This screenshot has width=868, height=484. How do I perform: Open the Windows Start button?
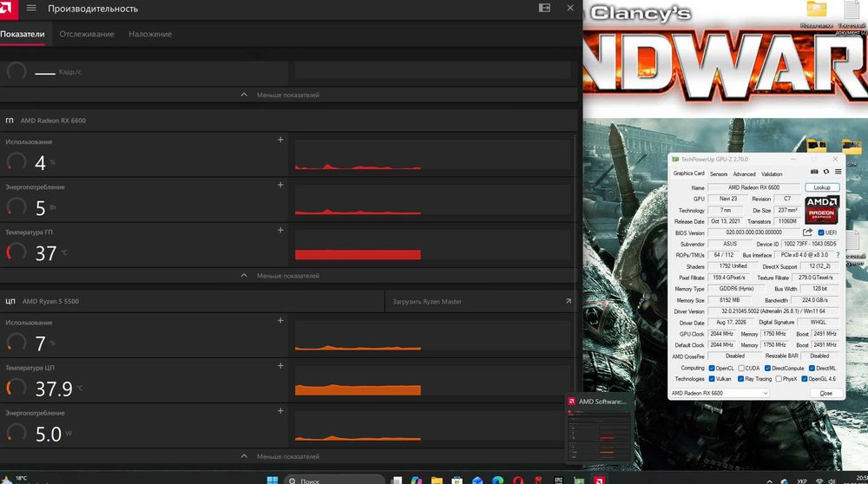(x=273, y=481)
